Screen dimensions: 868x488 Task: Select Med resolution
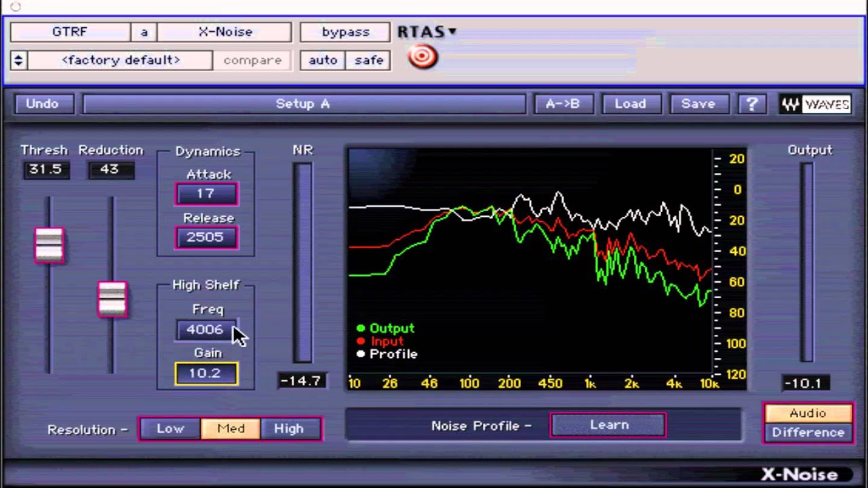point(231,428)
